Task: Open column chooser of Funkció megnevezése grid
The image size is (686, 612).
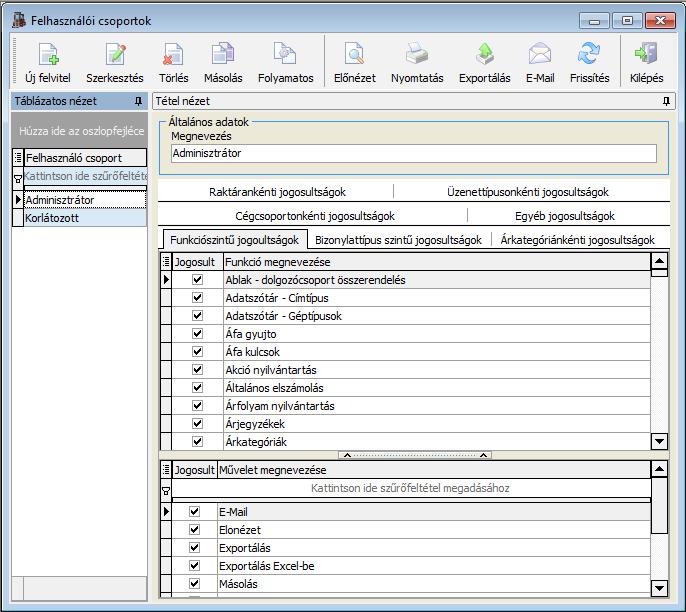Action: (x=166, y=262)
